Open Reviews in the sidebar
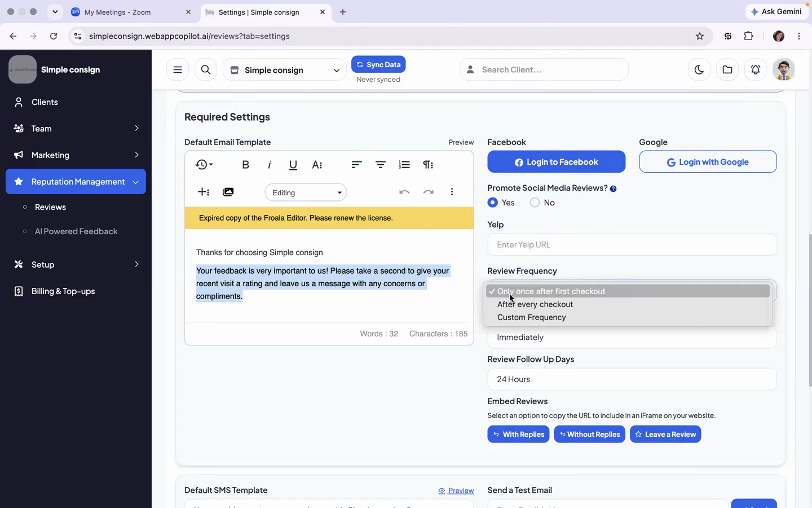Image resolution: width=812 pixels, height=508 pixels. coord(50,207)
